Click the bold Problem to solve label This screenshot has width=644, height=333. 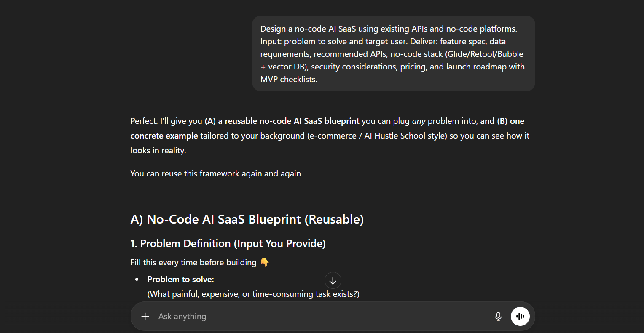(180, 279)
